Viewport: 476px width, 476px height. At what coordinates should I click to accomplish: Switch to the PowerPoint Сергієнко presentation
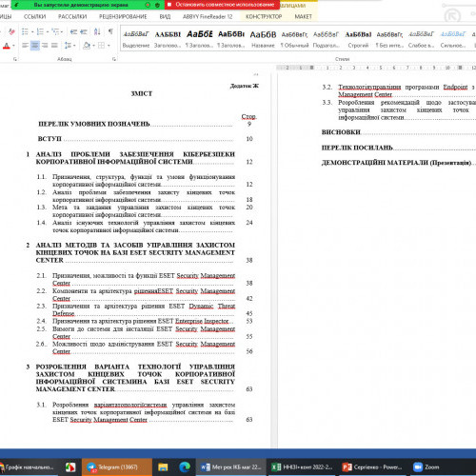(x=372, y=467)
